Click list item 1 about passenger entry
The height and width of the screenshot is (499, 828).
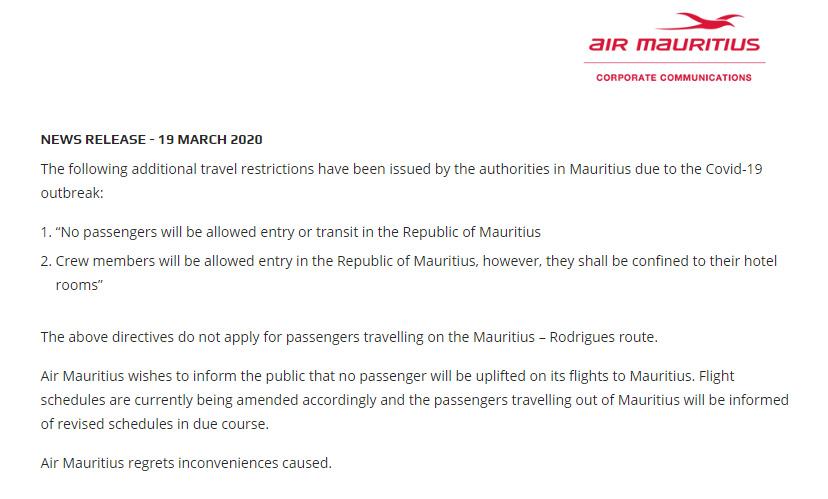pos(291,232)
